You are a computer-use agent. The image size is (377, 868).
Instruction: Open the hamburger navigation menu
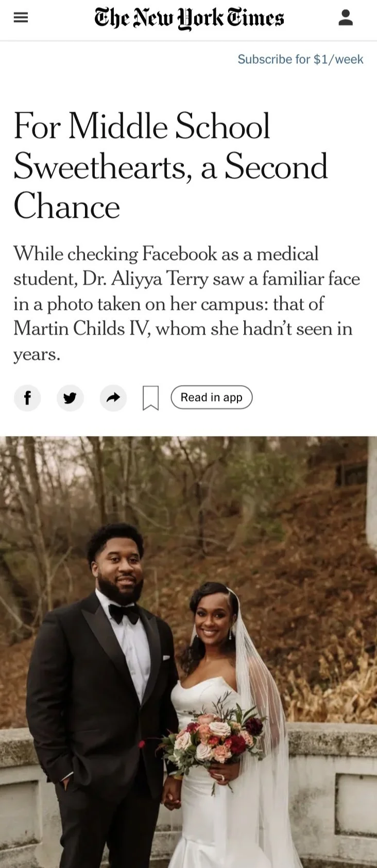point(21,18)
